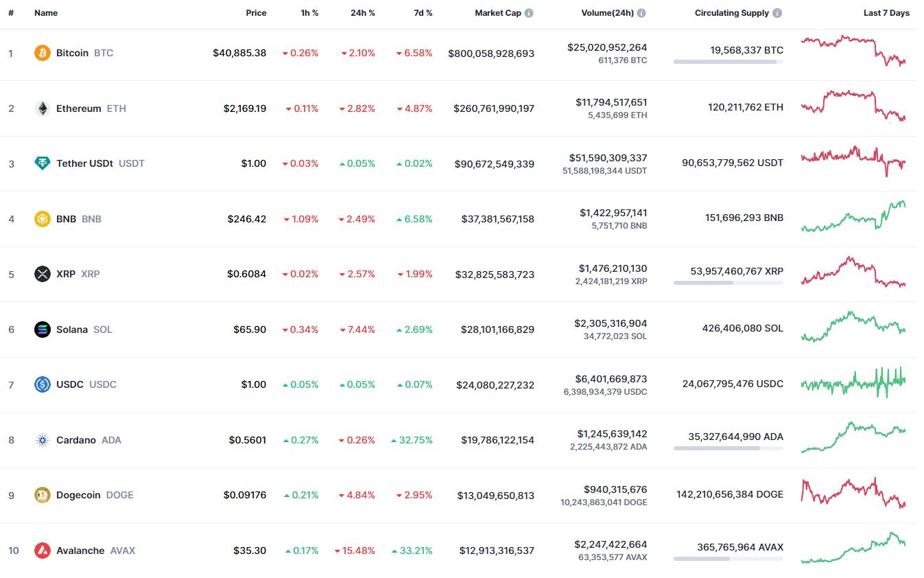Click Avalanche 24h change 15.48%
The width and height of the screenshot is (924, 578).
coord(355,551)
